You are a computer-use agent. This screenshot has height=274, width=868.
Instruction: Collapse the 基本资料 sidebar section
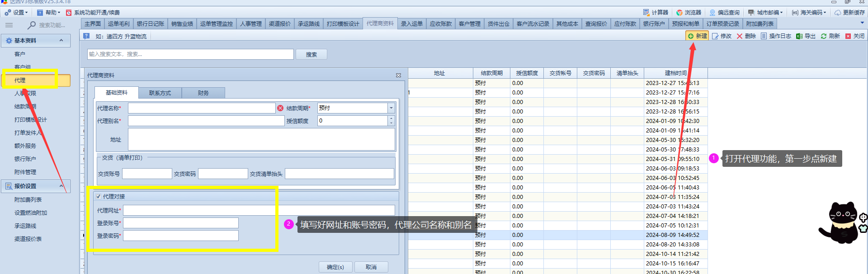pyautogui.click(x=61, y=41)
